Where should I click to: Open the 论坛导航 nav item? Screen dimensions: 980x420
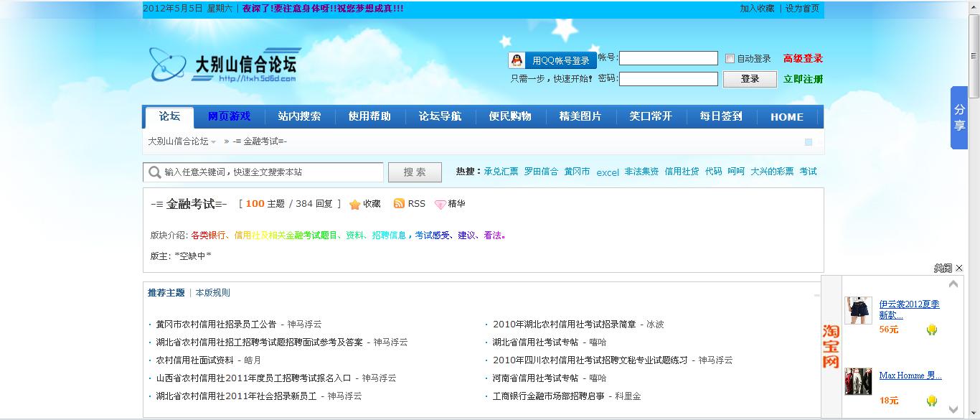pos(440,116)
